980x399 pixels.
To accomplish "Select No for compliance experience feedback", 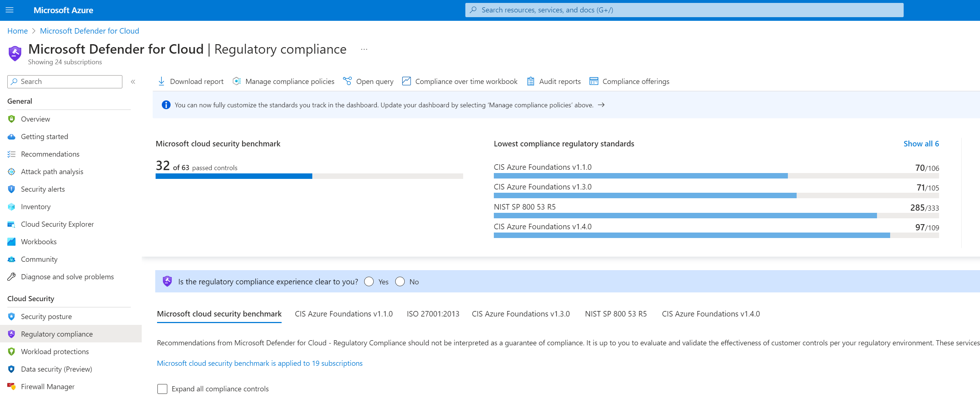I will click(x=400, y=281).
